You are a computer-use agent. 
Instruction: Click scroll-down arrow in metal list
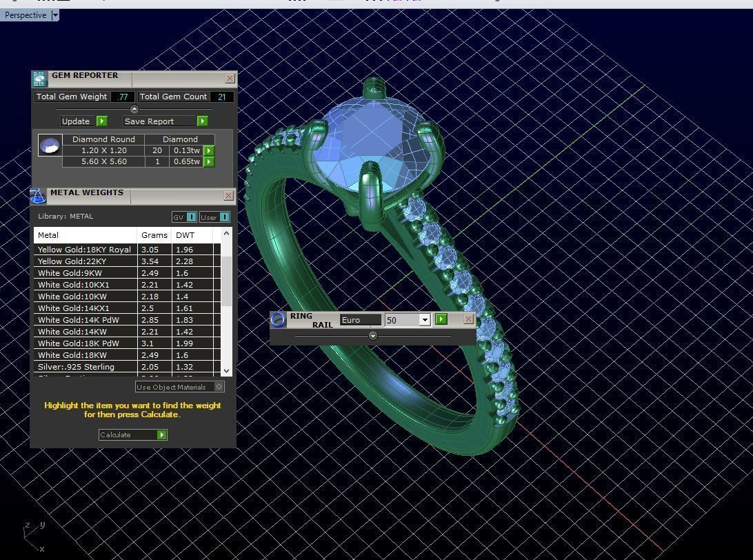tap(226, 371)
